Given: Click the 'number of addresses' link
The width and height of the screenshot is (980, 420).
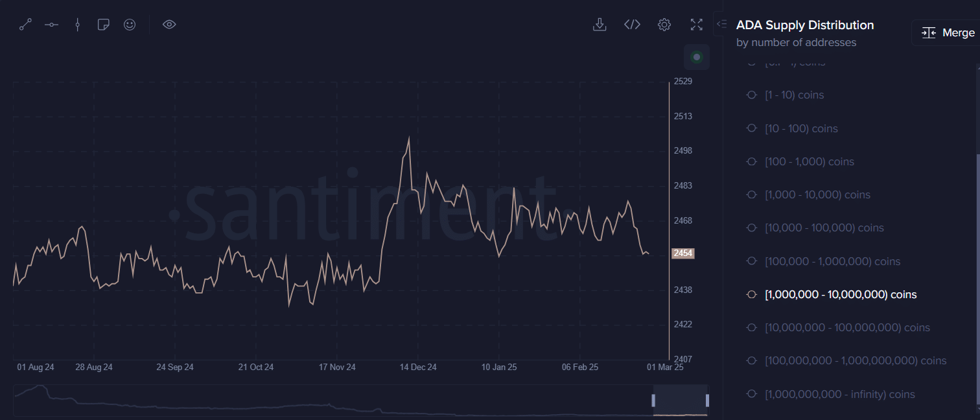Looking at the screenshot, I should point(804,43).
